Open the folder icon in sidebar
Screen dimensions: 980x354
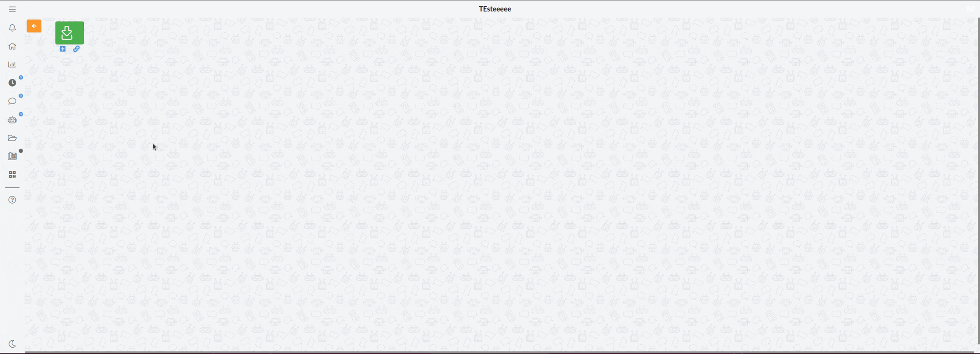point(12,138)
